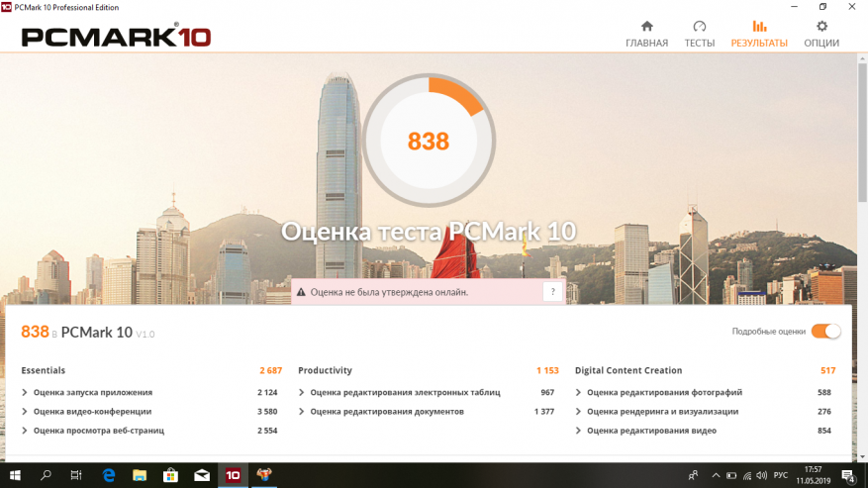Open the РЕЗУЛЬТАТЫ tab
Image resolution: width=868 pixels, height=488 pixels.
(x=759, y=35)
